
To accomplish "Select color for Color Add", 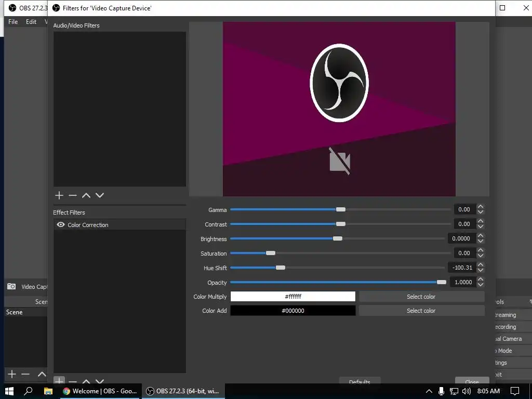I will click(x=421, y=311).
